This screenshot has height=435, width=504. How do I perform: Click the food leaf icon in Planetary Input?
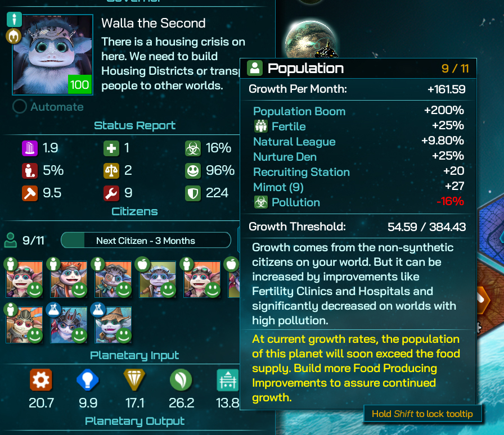(x=181, y=380)
